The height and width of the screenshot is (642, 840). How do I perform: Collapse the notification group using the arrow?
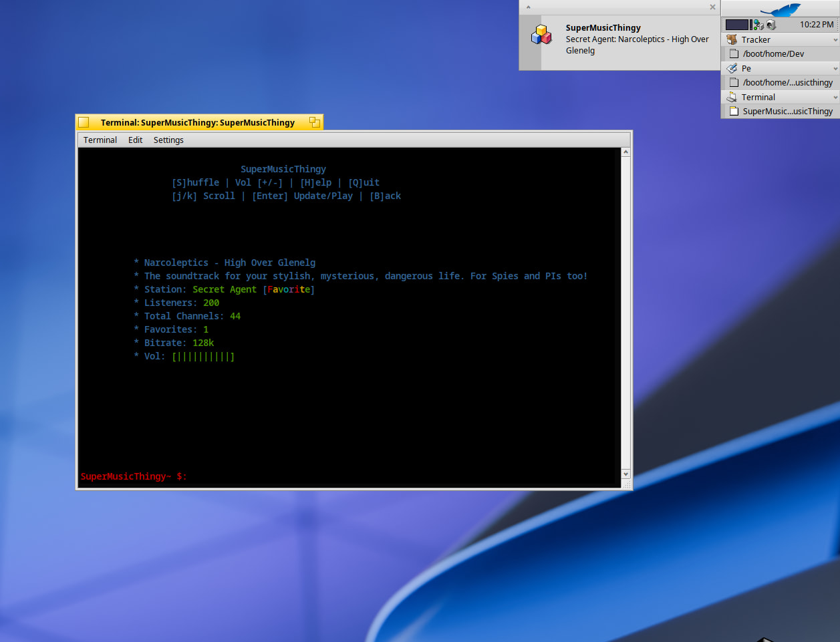(x=528, y=7)
